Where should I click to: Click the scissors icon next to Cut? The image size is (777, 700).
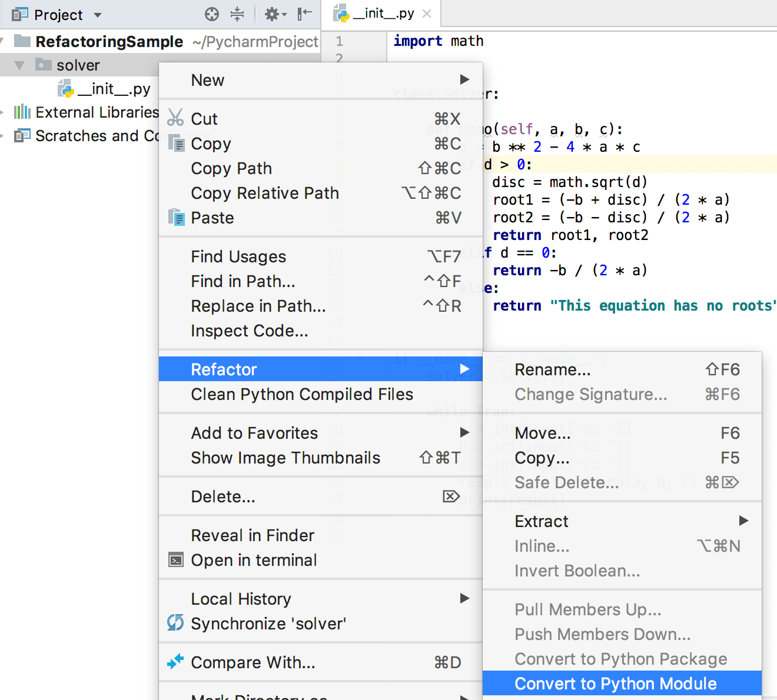175,118
